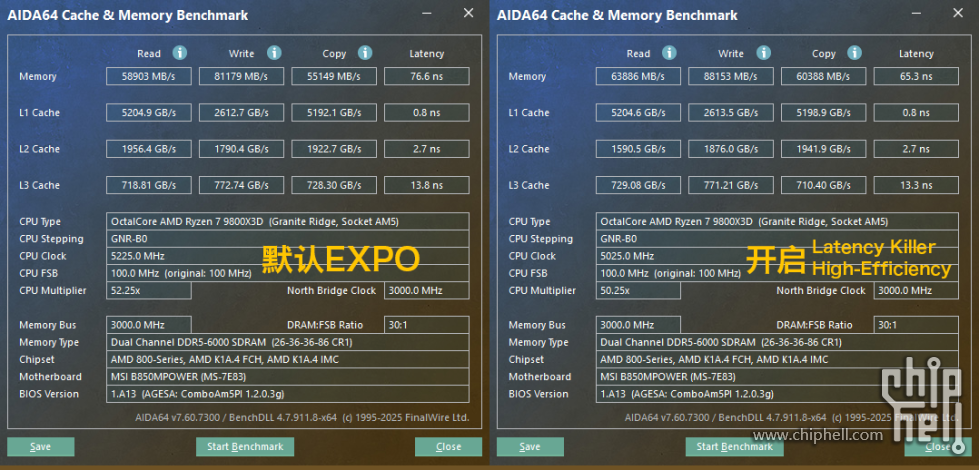Click CPU FSB field in left window
This screenshot has width=979, height=470.
coord(288,273)
